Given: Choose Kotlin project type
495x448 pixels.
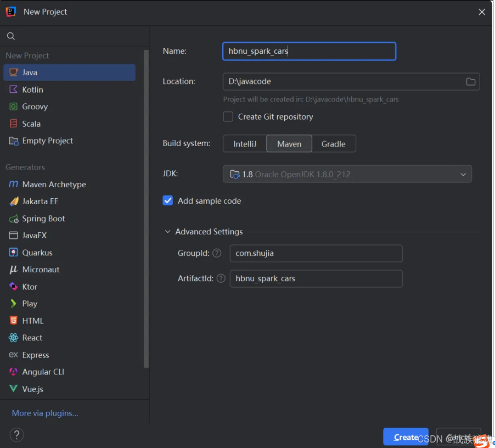Looking at the screenshot, I should click(x=70, y=89).
